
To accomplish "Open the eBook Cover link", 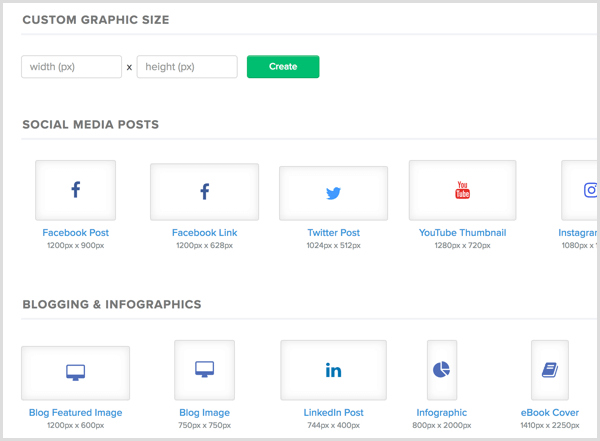I will 549,413.
